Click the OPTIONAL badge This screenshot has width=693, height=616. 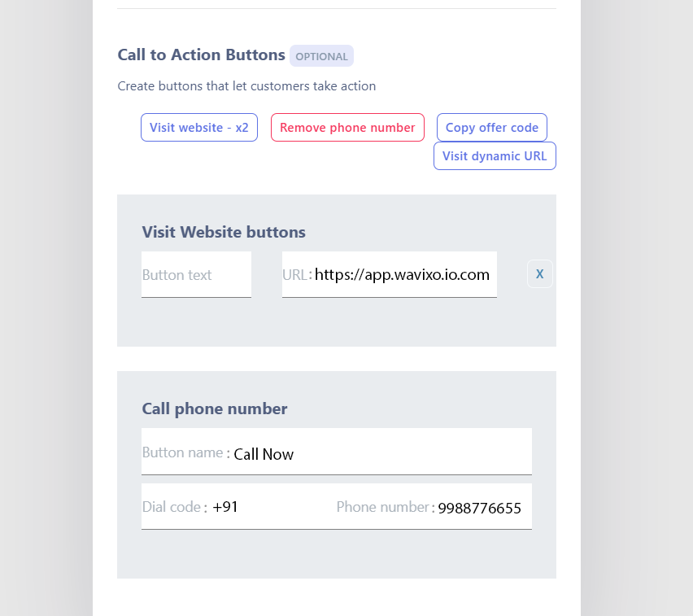click(321, 56)
